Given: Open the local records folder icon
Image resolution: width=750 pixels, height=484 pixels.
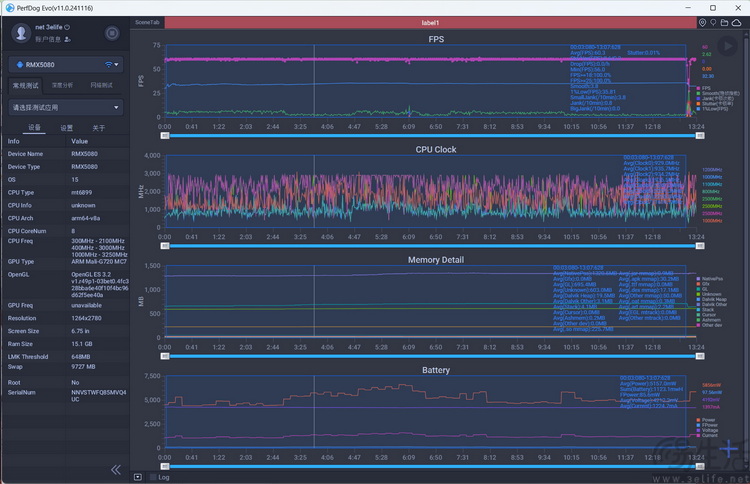Looking at the screenshot, I should [x=724, y=22].
